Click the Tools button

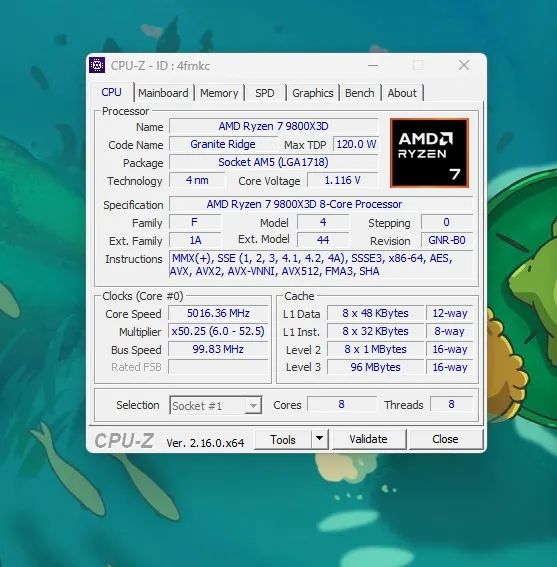(x=283, y=439)
